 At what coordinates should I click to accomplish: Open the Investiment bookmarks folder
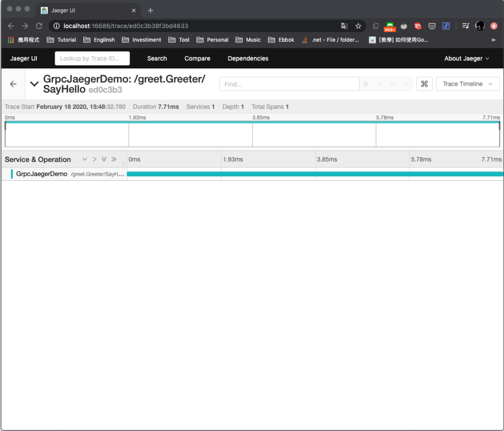141,40
